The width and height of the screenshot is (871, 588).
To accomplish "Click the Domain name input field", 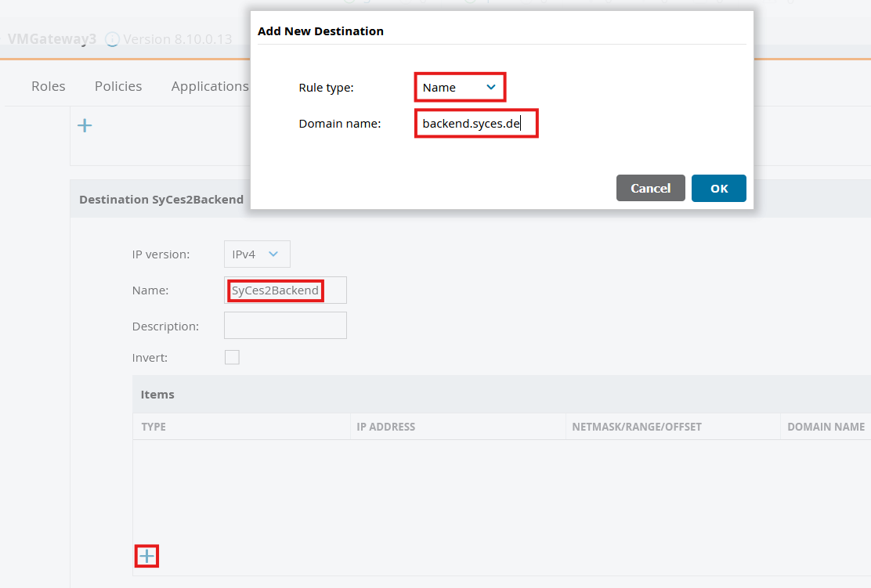I will coord(476,124).
